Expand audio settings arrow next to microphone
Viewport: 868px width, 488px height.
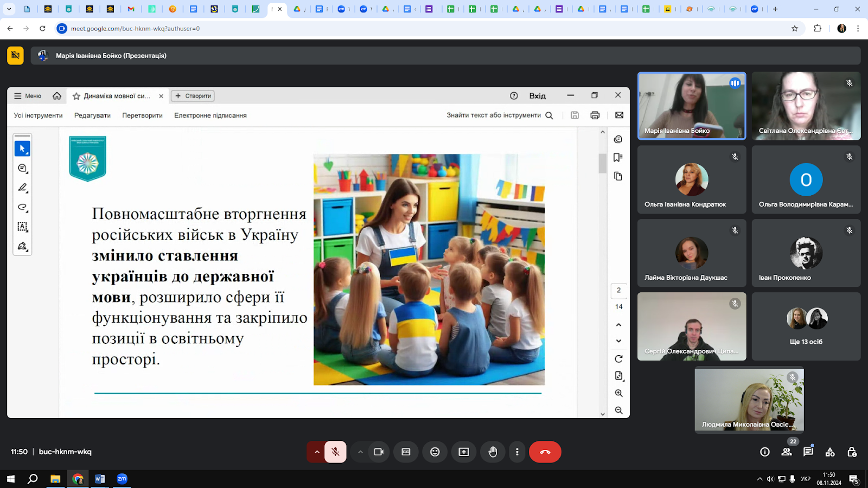pos(317,452)
